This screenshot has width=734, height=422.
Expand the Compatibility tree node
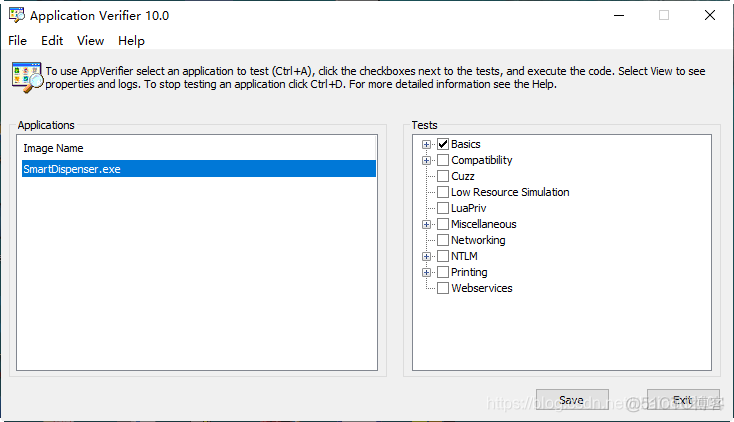click(x=427, y=160)
